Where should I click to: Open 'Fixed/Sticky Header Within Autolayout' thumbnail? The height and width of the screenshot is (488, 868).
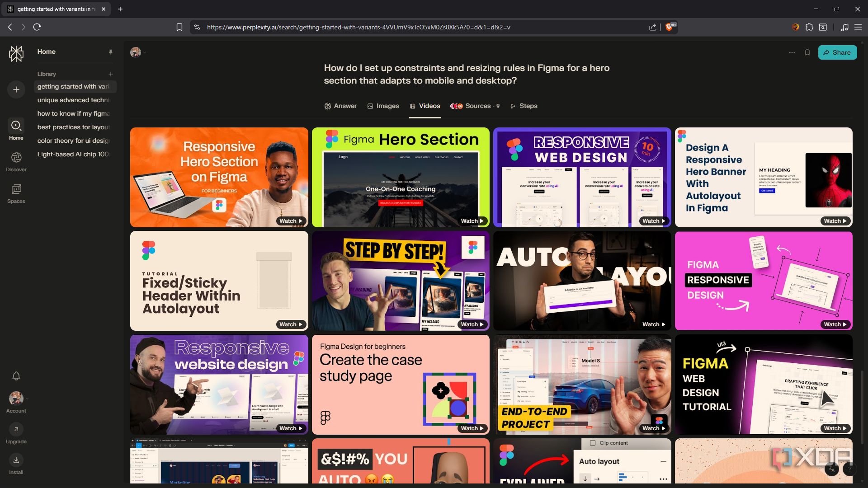pos(219,281)
